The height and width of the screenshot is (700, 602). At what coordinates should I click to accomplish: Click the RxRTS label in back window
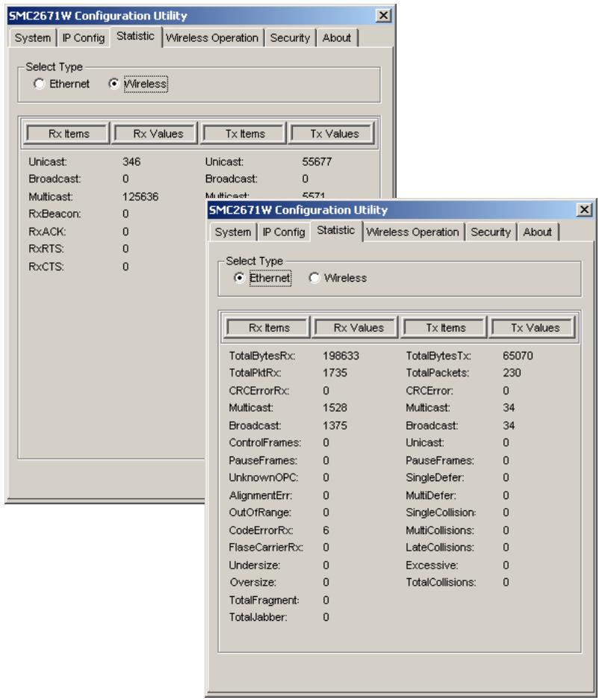[46, 249]
